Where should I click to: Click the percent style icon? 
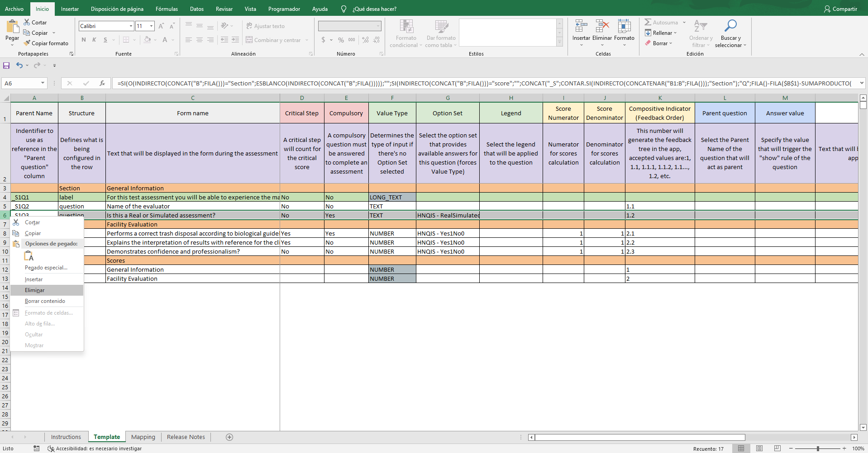click(341, 40)
